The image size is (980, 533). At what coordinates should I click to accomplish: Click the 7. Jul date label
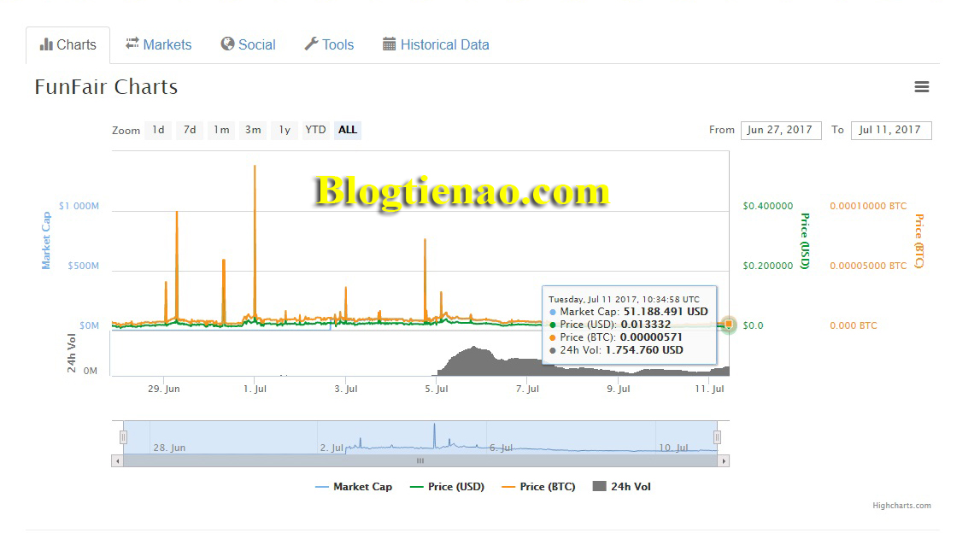(527, 389)
